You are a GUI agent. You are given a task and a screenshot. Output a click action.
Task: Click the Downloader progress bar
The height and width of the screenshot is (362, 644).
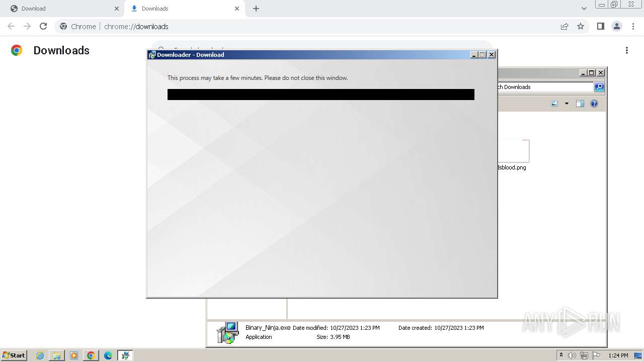321,95
